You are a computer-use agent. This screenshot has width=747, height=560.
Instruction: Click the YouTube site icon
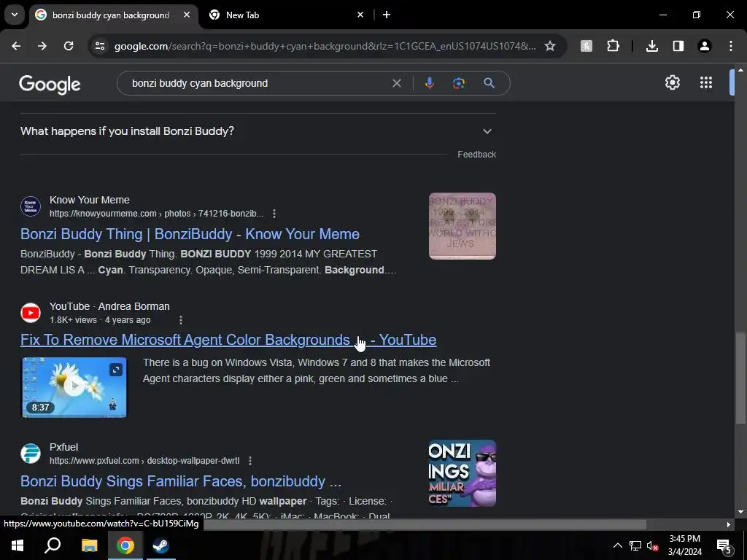31,313
